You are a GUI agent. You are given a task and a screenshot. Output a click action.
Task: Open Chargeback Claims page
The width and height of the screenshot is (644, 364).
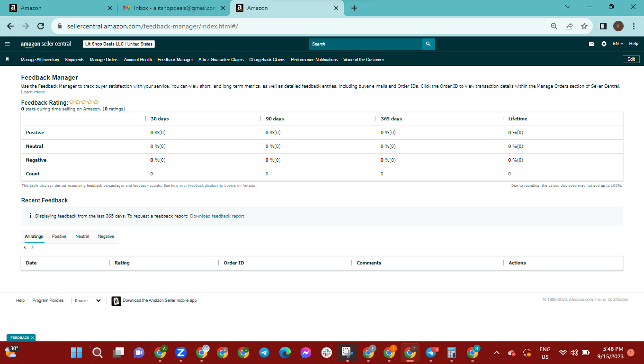(267, 60)
